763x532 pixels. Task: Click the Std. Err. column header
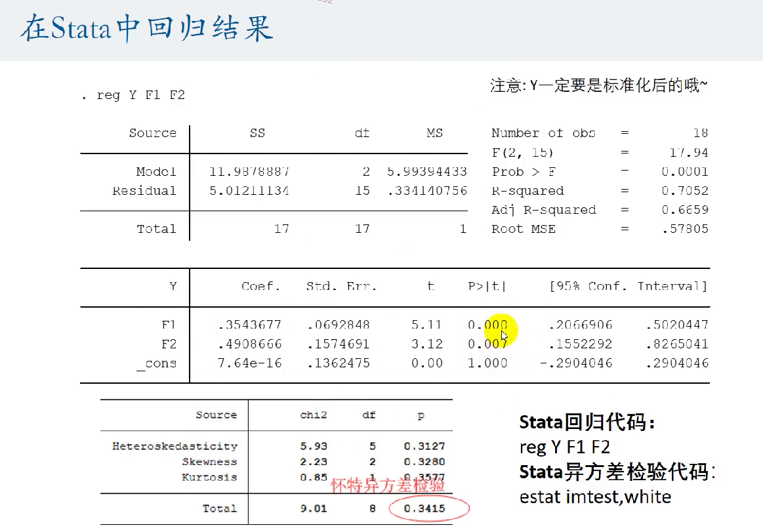pyautogui.click(x=341, y=286)
